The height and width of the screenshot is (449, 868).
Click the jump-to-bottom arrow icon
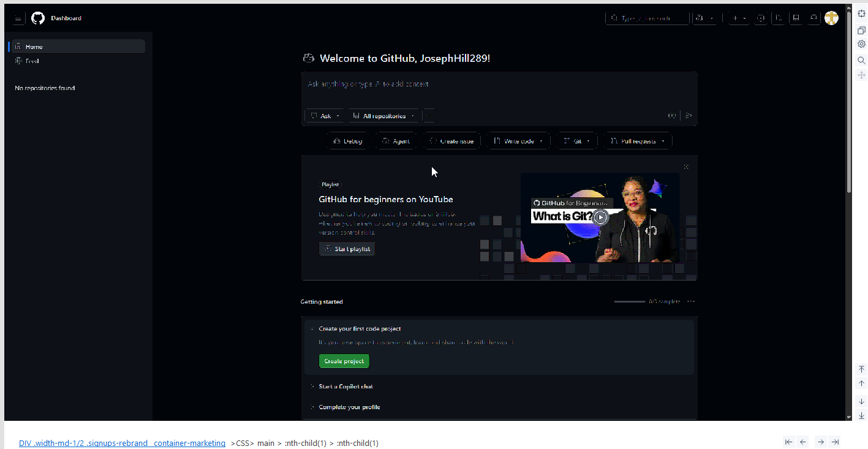pos(861,415)
